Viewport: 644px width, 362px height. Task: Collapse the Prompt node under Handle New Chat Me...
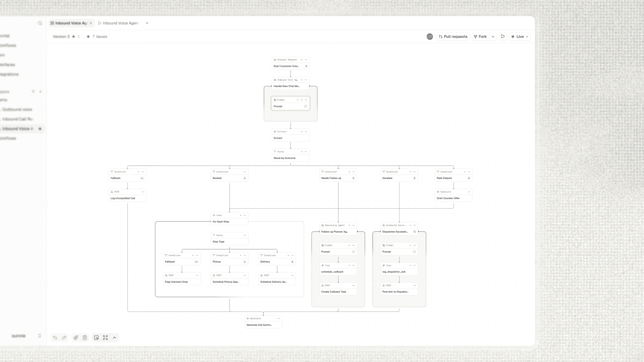click(301, 100)
